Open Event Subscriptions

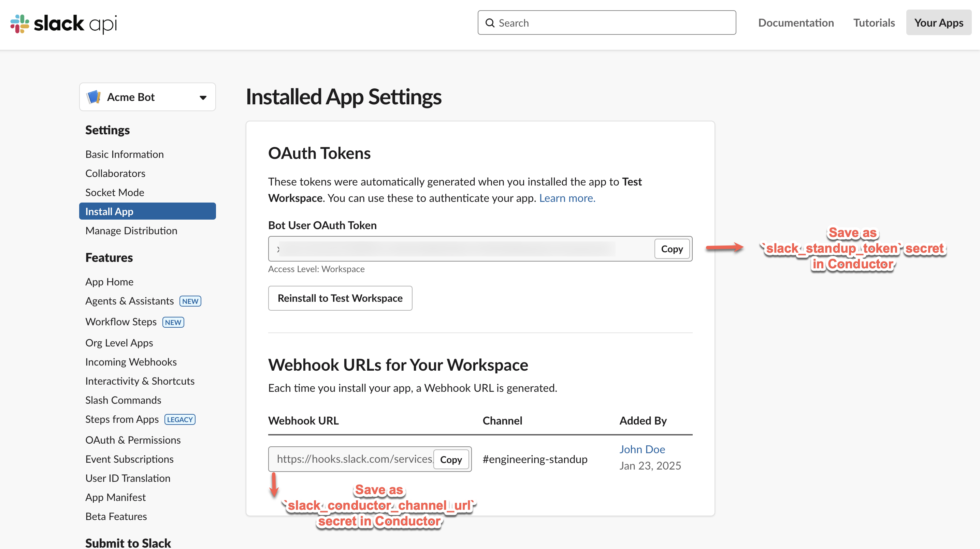pyautogui.click(x=129, y=459)
